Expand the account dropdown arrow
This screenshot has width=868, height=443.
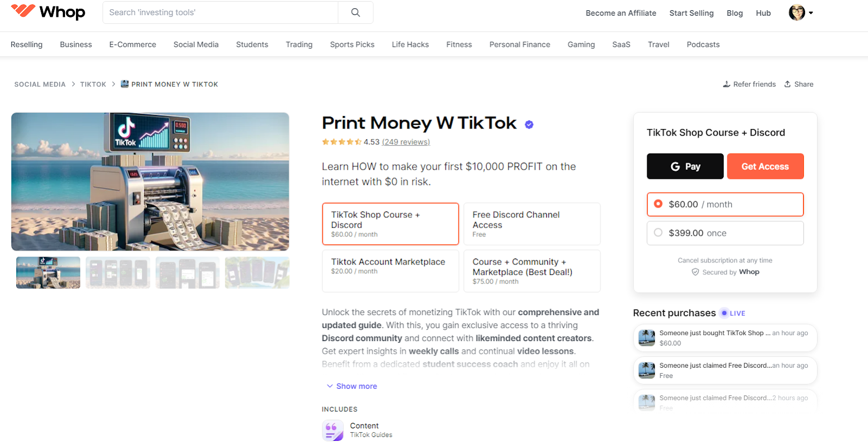(x=811, y=13)
